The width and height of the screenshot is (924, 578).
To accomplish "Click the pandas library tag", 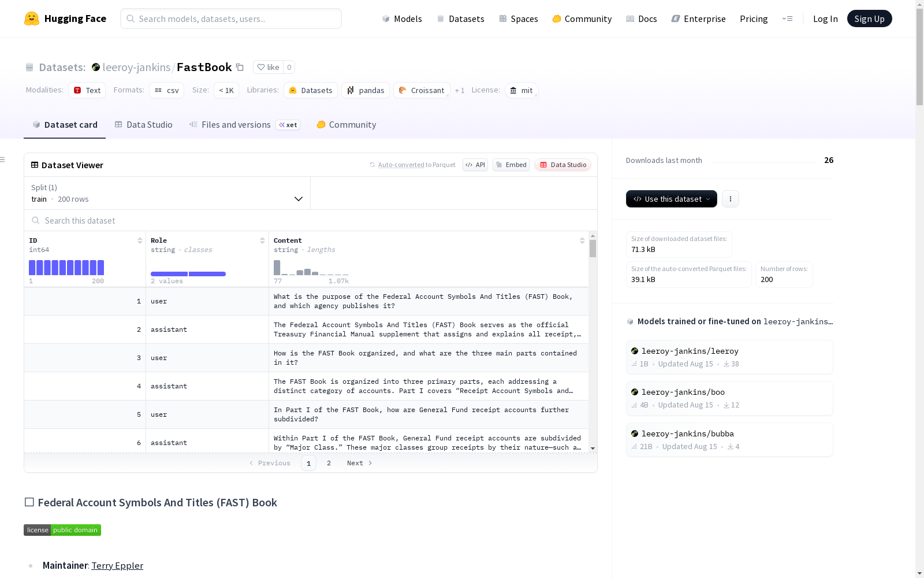I will [366, 90].
